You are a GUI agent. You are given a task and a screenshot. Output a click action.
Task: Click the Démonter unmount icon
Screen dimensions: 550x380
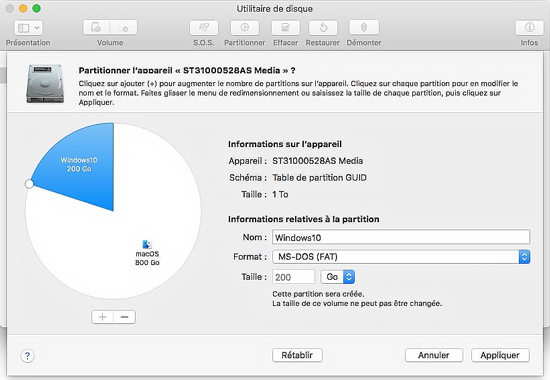pyautogui.click(x=364, y=28)
